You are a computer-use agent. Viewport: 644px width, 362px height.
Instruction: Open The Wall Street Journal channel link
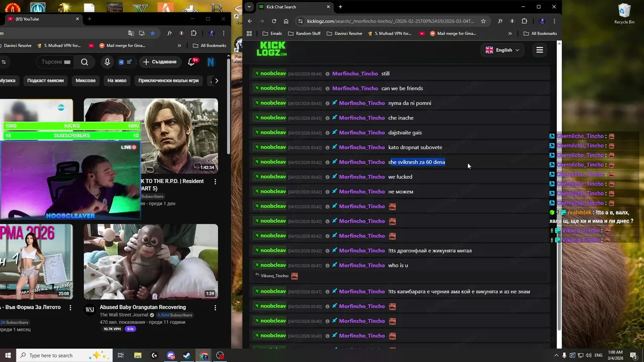(x=124, y=315)
